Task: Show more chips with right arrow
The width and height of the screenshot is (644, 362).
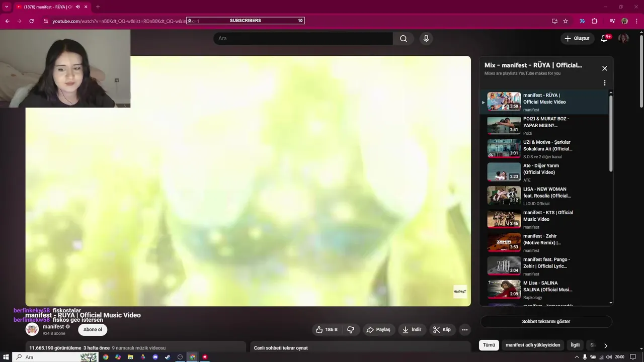Action: pyautogui.click(x=606, y=346)
